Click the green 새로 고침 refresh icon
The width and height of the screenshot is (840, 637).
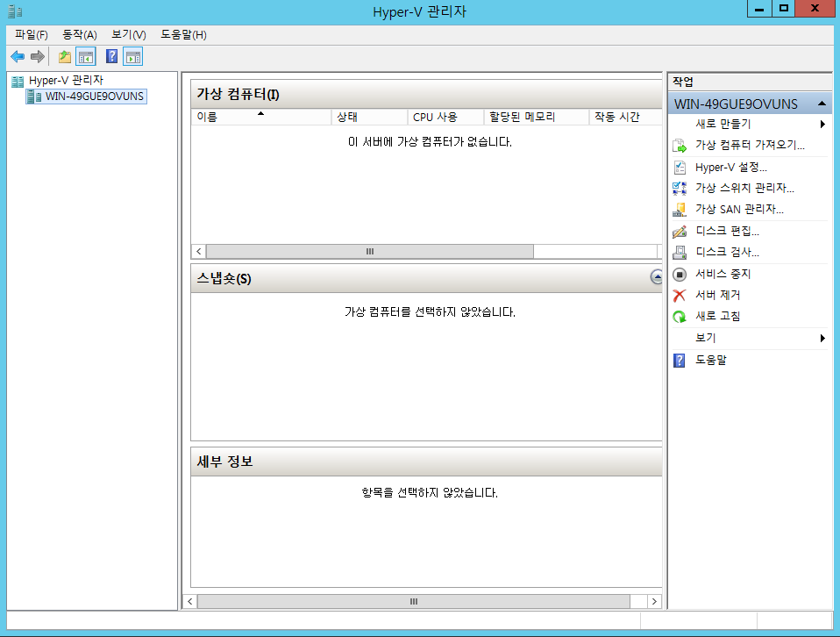[x=680, y=317]
